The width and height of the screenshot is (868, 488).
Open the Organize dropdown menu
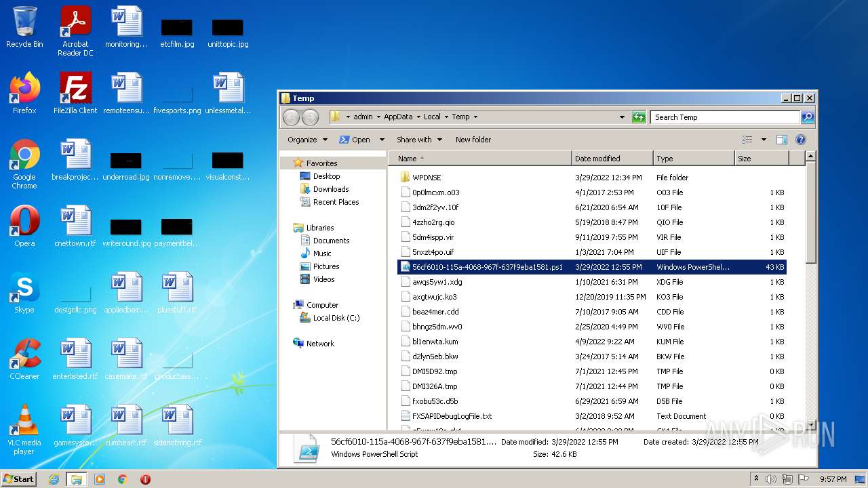coord(307,140)
